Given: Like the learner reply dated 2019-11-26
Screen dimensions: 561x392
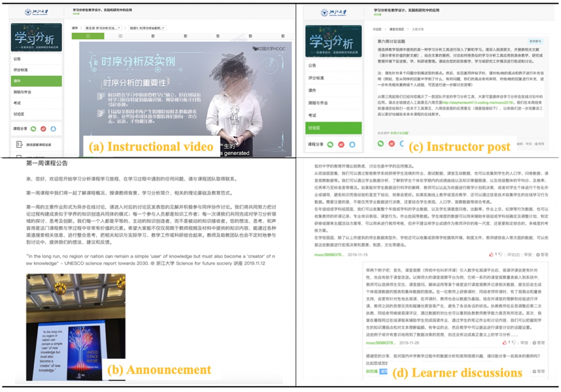Looking at the screenshot, I should click(505, 343).
